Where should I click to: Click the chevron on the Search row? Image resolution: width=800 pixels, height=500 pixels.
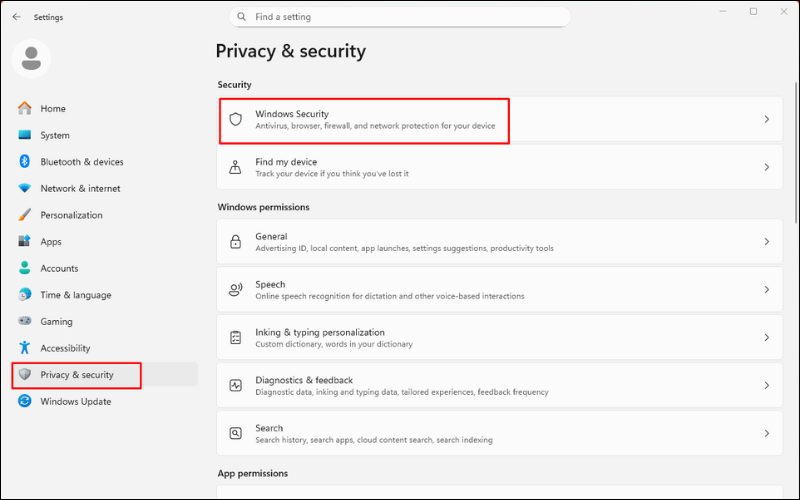766,433
